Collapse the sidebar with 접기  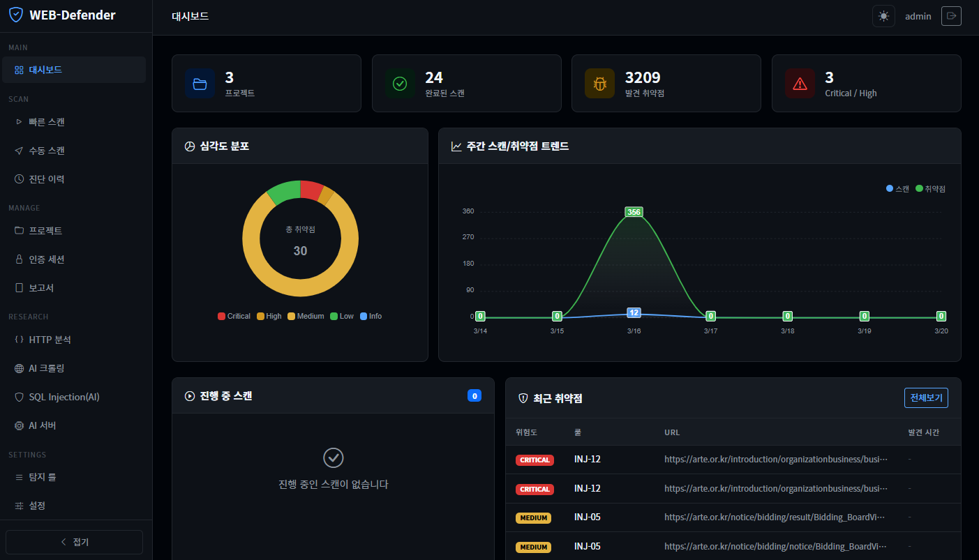coord(74,542)
